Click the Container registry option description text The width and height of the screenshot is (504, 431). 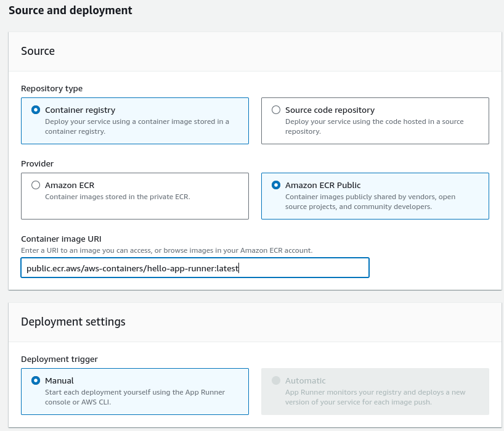(x=137, y=126)
